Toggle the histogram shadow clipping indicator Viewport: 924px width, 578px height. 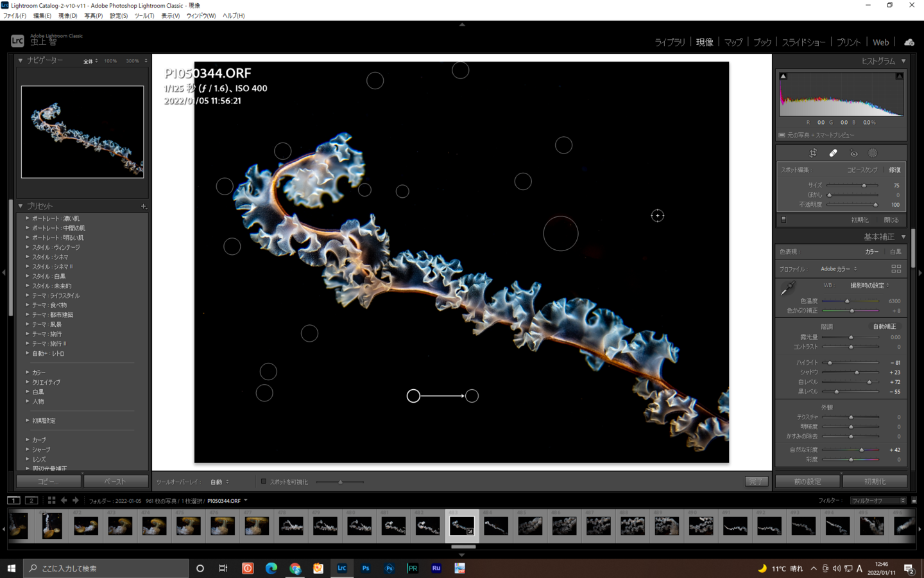click(783, 76)
